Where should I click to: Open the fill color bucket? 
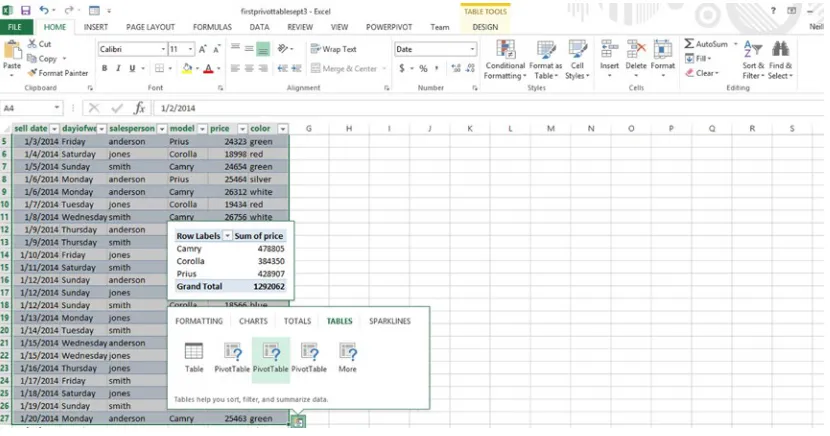[187, 68]
